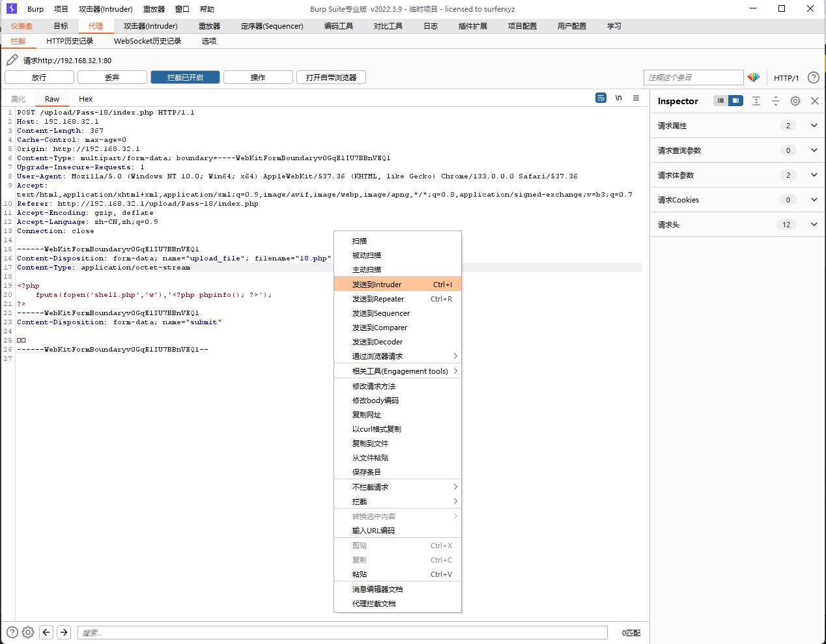Open the editor hamburger options menu

click(636, 98)
